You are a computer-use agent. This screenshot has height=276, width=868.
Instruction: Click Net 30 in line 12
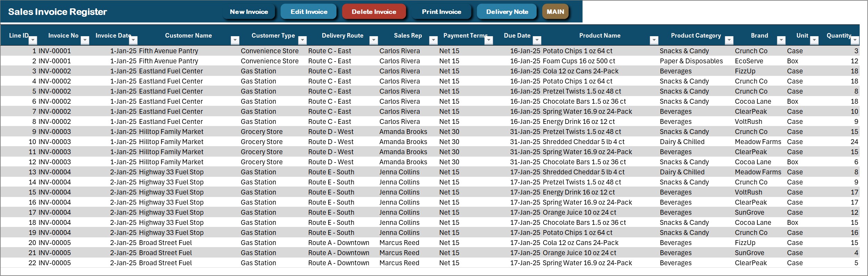point(449,162)
